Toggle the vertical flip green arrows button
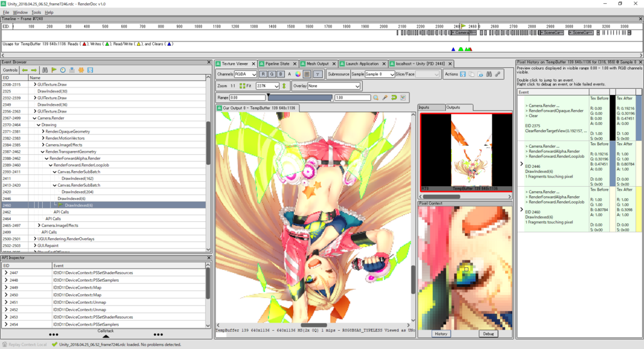The image size is (644, 349). click(x=284, y=86)
